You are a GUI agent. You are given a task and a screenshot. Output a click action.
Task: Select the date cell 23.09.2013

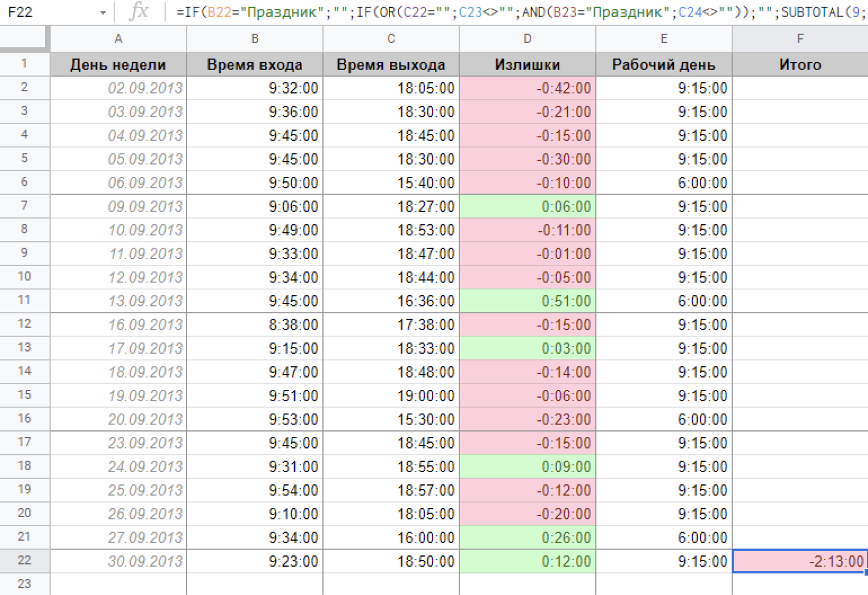[x=118, y=443]
